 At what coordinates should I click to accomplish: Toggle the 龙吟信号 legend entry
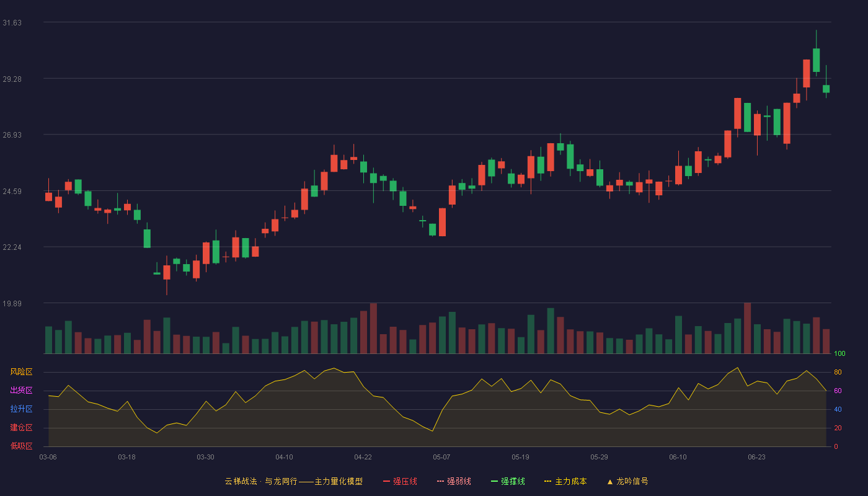tap(627, 481)
